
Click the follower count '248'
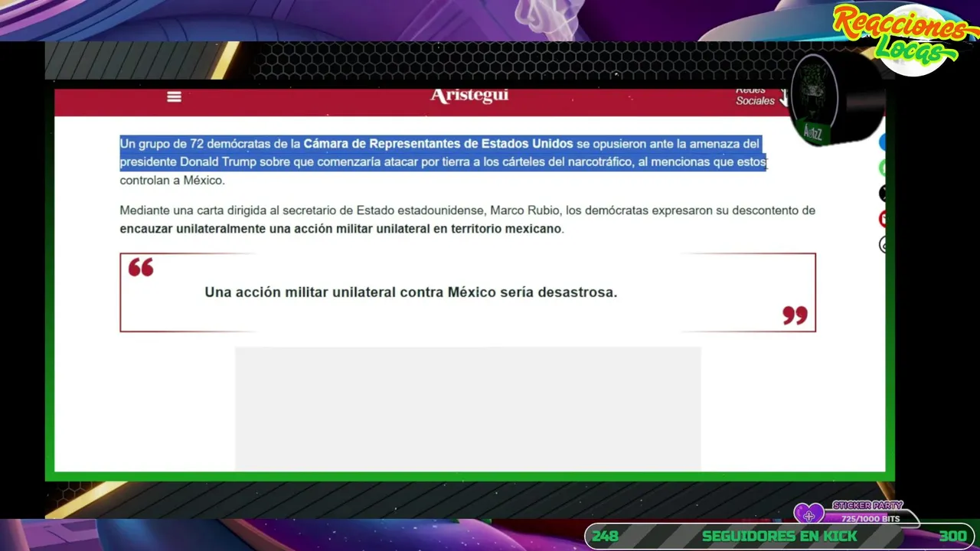[x=605, y=536]
